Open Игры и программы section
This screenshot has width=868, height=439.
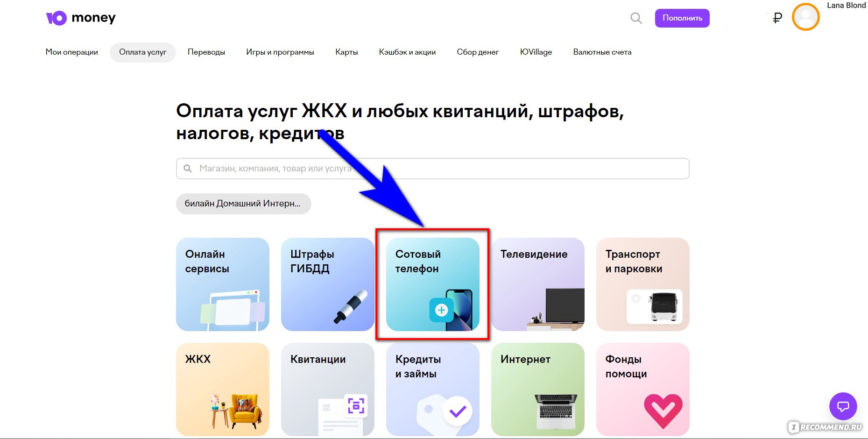[280, 52]
